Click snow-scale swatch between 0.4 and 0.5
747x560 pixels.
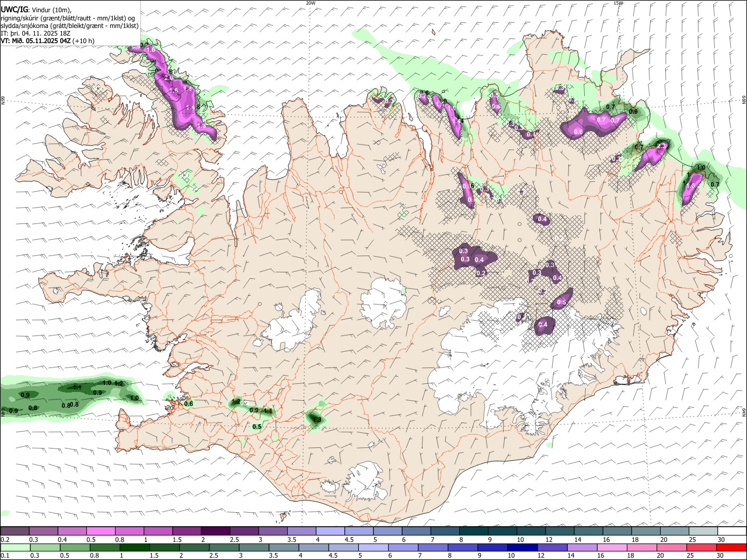72,531
